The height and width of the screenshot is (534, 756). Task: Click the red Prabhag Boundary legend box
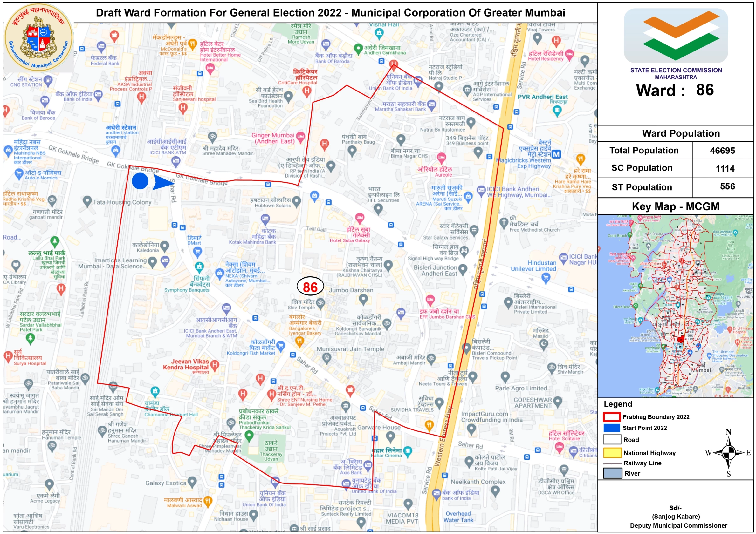click(x=611, y=416)
